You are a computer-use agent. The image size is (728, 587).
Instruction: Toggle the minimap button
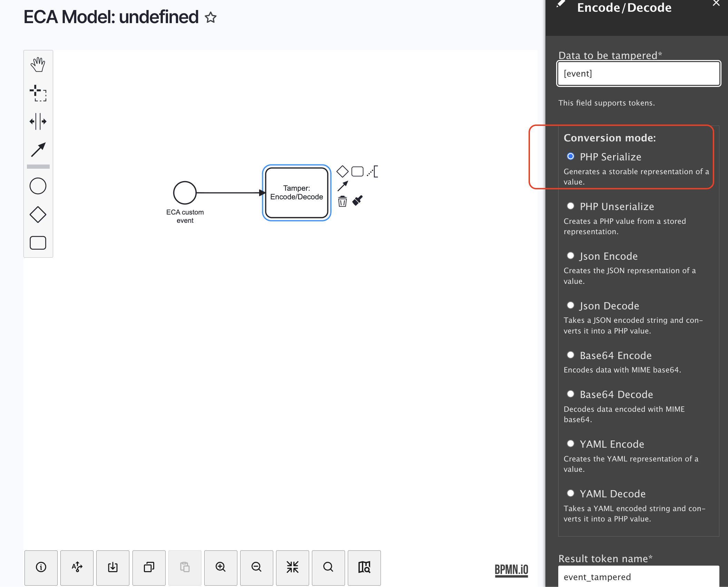coord(364,567)
